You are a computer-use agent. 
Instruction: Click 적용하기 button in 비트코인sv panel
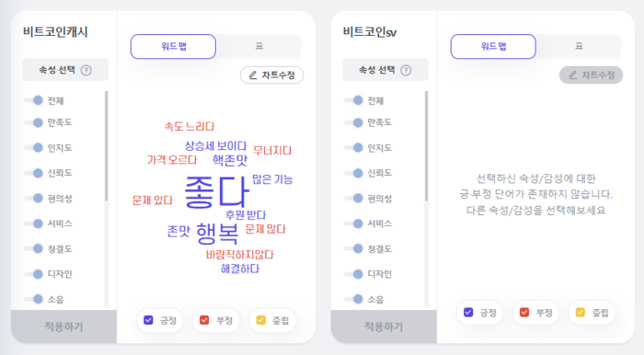[384, 326]
